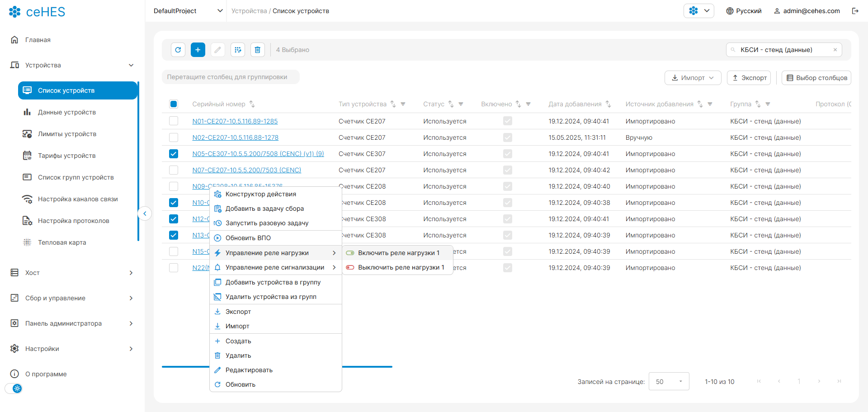Click the logout icon next to admin email

tap(855, 11)
